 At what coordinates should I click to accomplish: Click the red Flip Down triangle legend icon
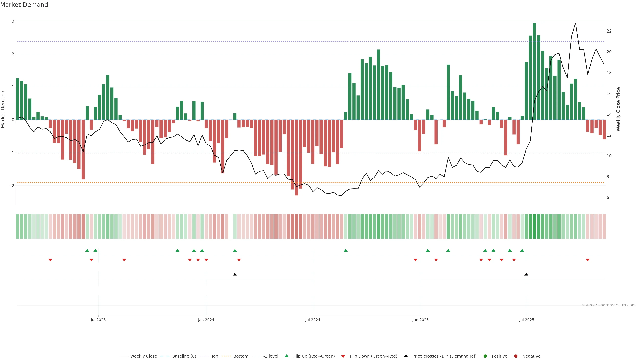(343, 356)
